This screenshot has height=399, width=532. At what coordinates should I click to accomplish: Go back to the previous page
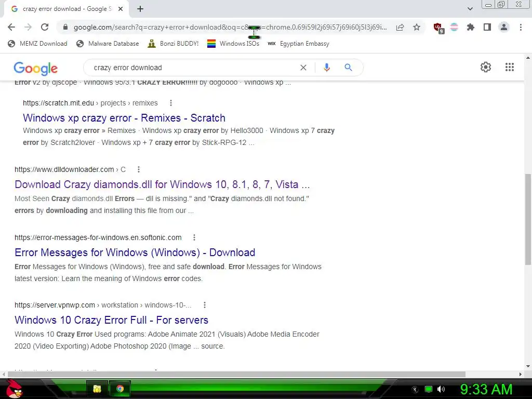tap(11, 27)
